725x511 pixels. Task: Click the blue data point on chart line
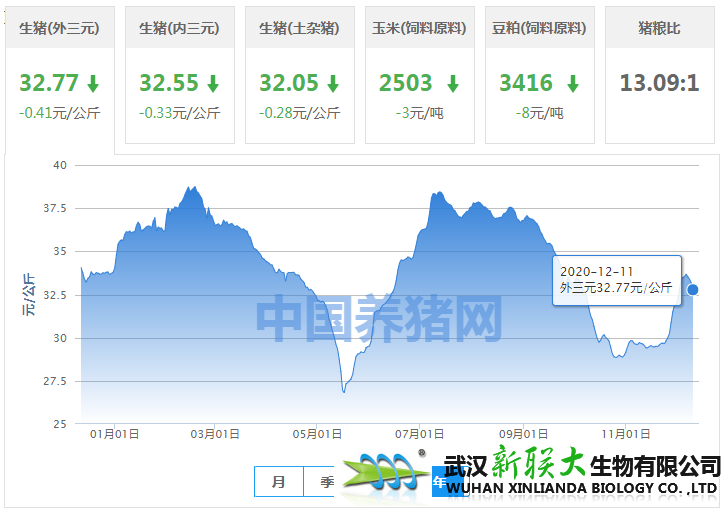click(x=693, y=290)
